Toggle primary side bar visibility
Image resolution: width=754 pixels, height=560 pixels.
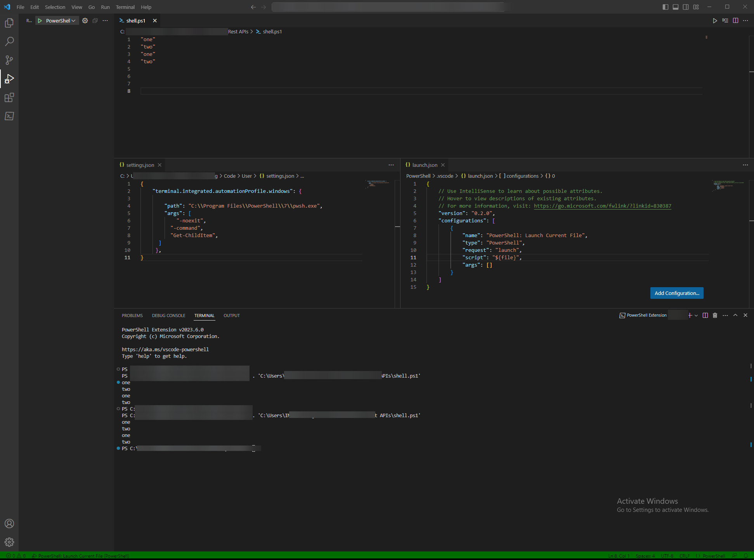pos(665,7)
